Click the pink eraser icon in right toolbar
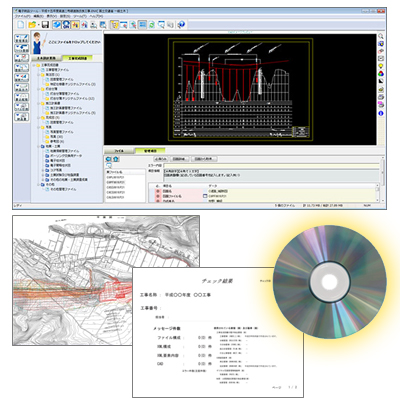400x400 pixels. click(381, 51)
